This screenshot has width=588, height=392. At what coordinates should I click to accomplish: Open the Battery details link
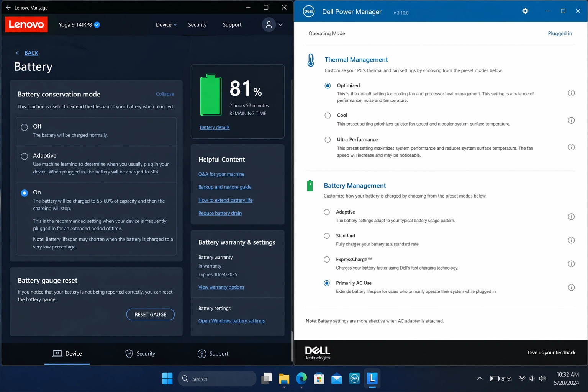point(215,127)
